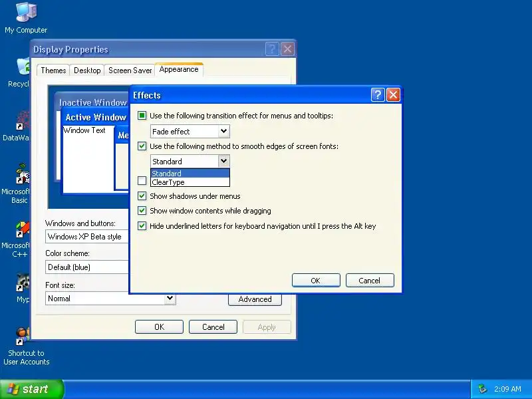Select the Appearance tab
This screenshot has width=532, height=399.
[x=179, y=69]
